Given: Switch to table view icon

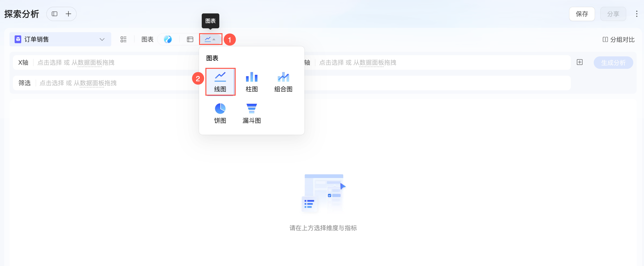Looking at the screenshot, I should point(190,40).
